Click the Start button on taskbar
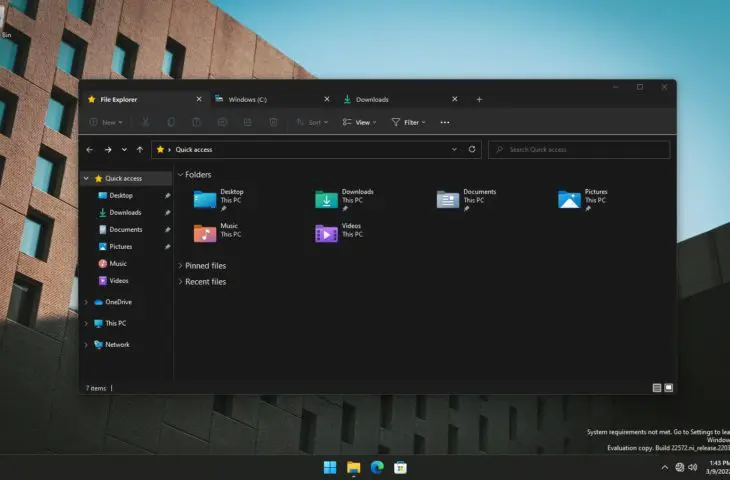Image resolution: width=730 pixels, height=480 pixels. pos(330,467)
